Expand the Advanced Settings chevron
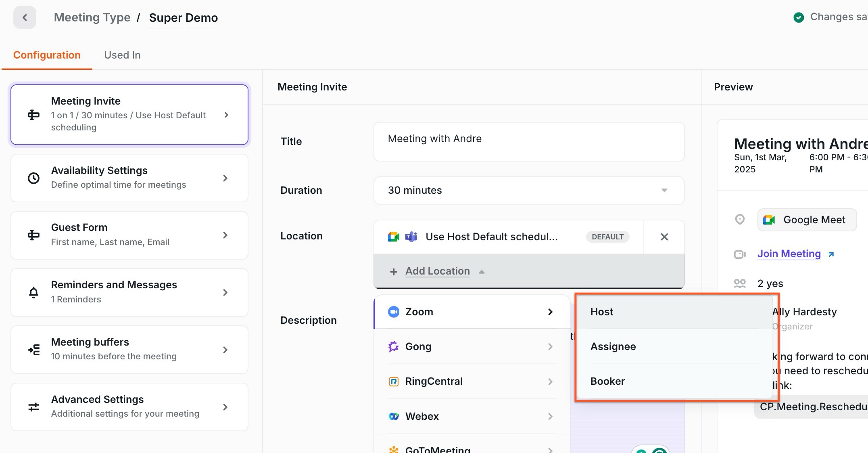This screenshot has height=453, width=868. [x=225, y=407]
